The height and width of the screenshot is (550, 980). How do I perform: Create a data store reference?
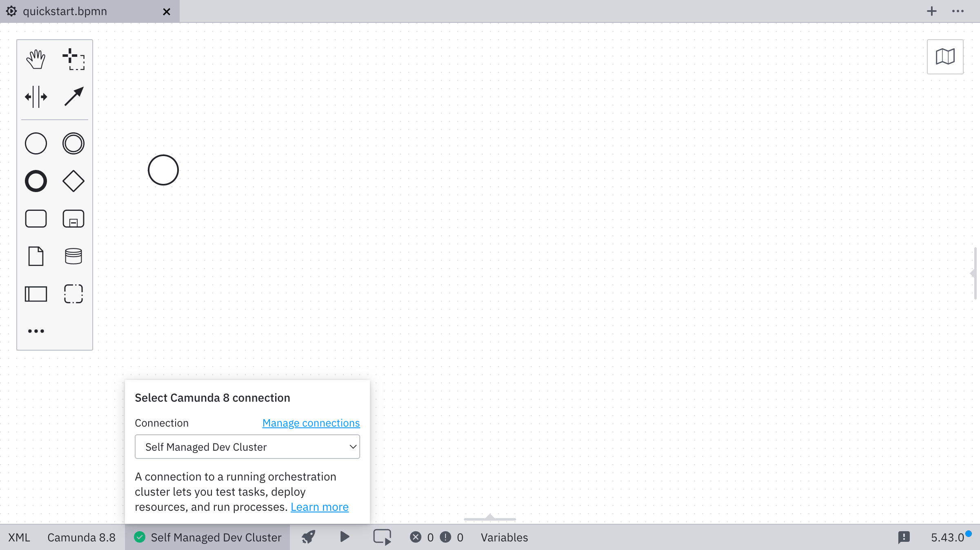pos(73,256)
